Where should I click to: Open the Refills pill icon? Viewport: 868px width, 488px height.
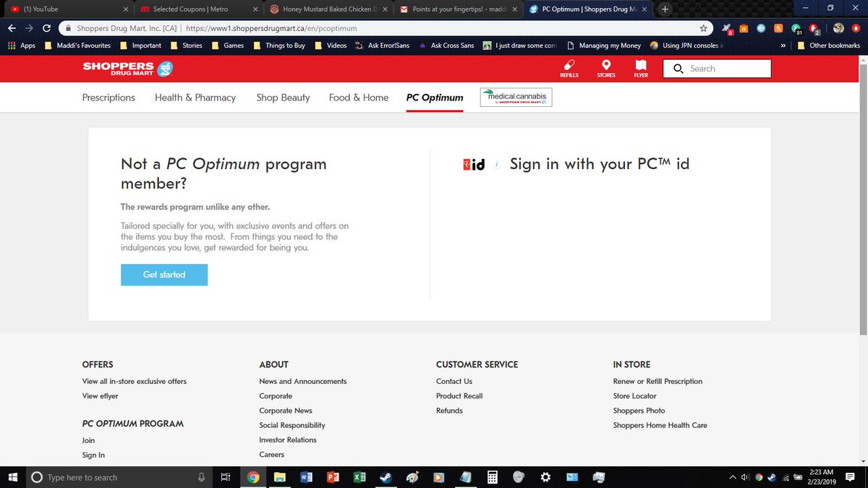pyautogui.click(x=569, y=65)
